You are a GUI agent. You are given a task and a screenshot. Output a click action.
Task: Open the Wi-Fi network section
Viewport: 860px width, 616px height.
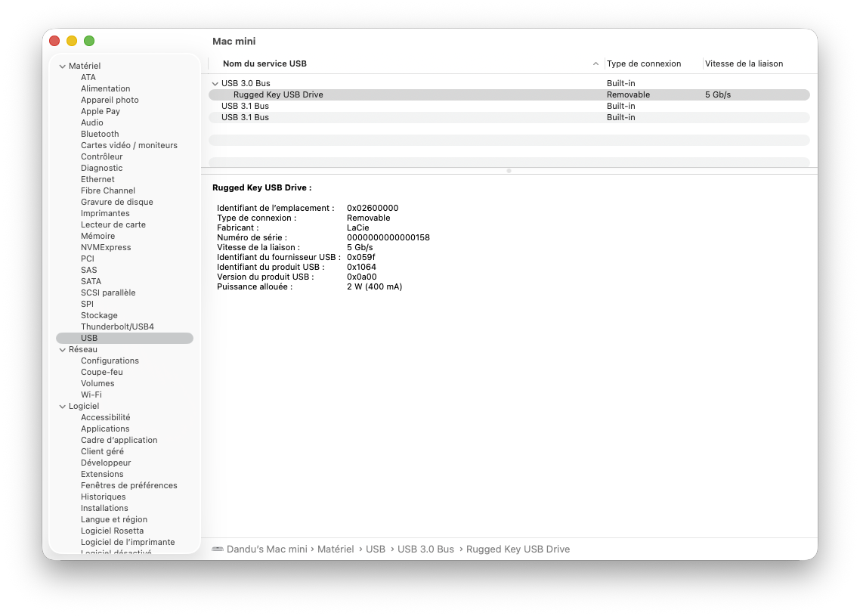point(91,395)
